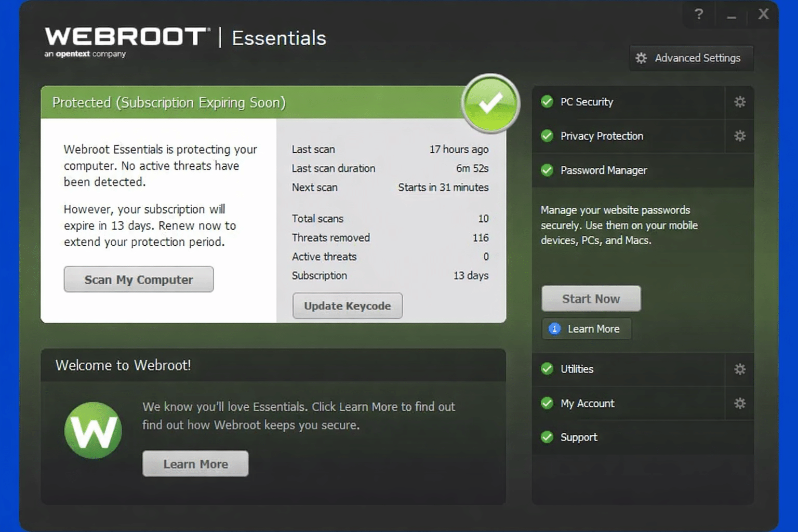Open the PC Security settings gear
798x532 pixels.
click(x=740, y=102)
